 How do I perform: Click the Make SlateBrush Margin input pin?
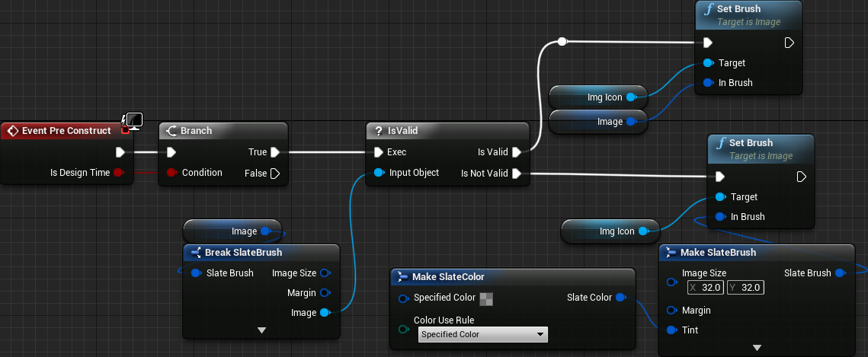pyautogui.click(x=671, y=310)
